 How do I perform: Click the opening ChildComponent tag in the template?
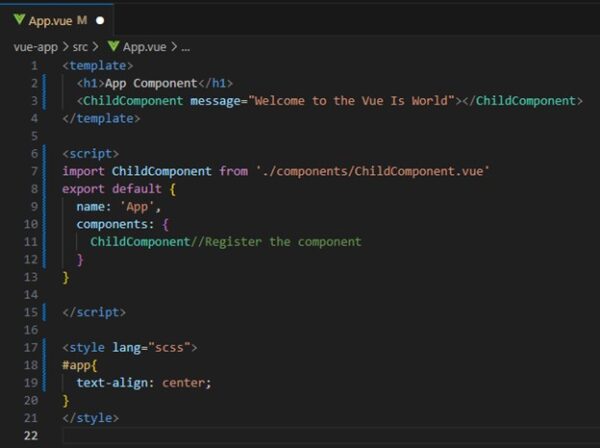pyautogui.click(x=133, y=101)
